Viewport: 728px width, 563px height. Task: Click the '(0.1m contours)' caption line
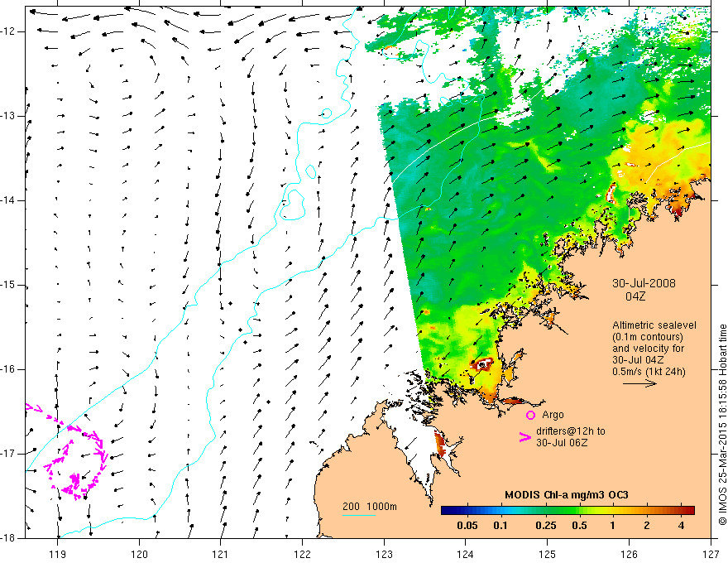coord(648,337)
